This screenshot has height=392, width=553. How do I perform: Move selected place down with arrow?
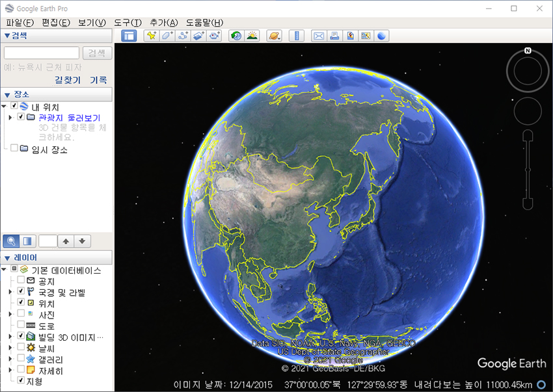[x=82, y=241]
